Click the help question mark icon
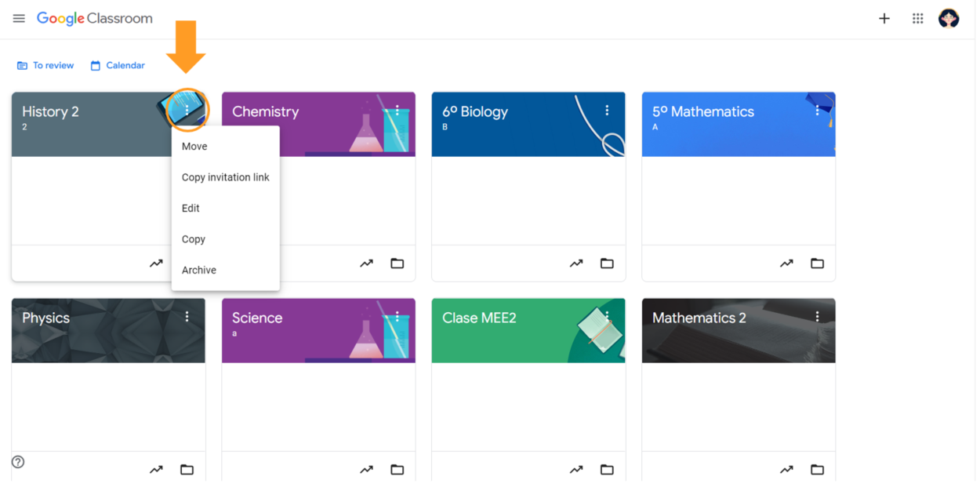This screenshot has height=487, width=980. click(x=18, y=462)
